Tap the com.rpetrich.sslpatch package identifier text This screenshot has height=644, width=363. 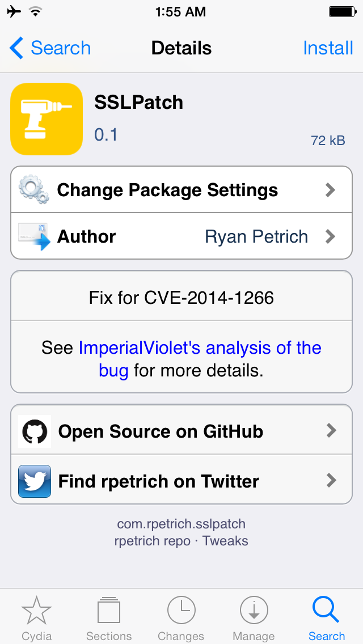(181, 524)
